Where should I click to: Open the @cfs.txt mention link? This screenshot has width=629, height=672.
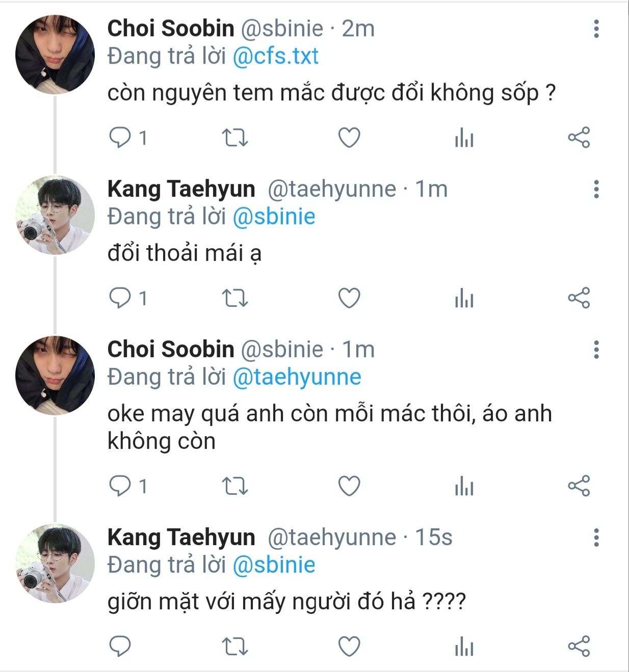[275, 56]
